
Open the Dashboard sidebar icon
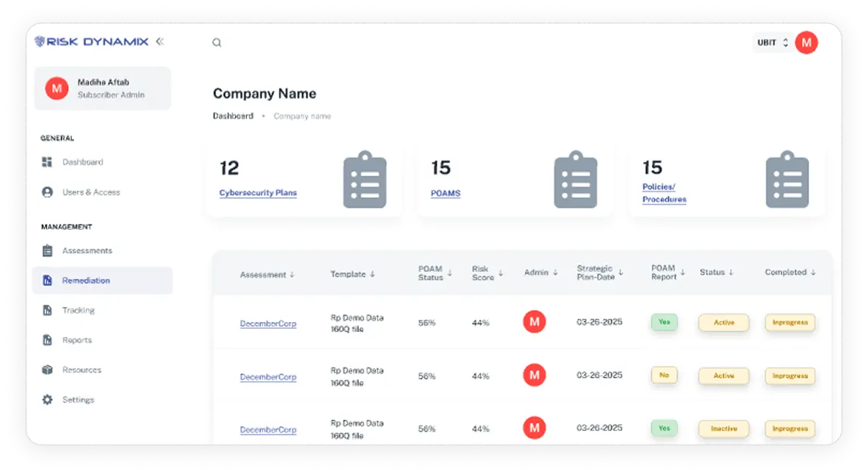click(47, 162)
